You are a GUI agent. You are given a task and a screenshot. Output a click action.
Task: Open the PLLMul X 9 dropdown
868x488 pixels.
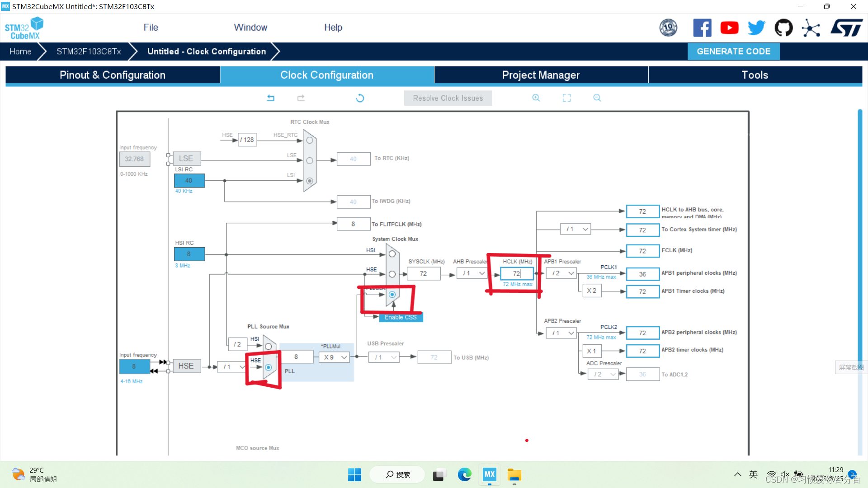point(335,357)
